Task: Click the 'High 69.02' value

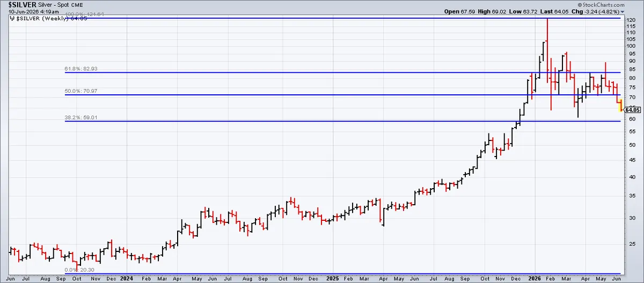Action: click(492, 11)
